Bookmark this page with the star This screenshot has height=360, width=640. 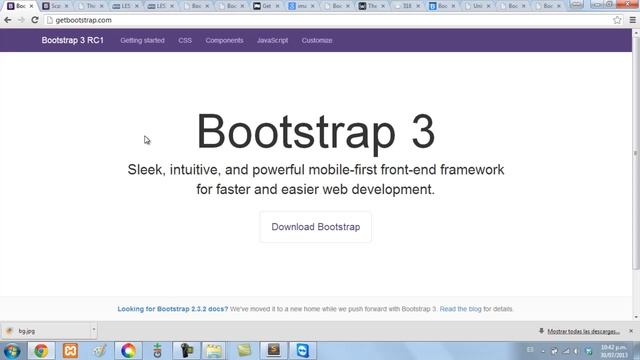point(617,20)
